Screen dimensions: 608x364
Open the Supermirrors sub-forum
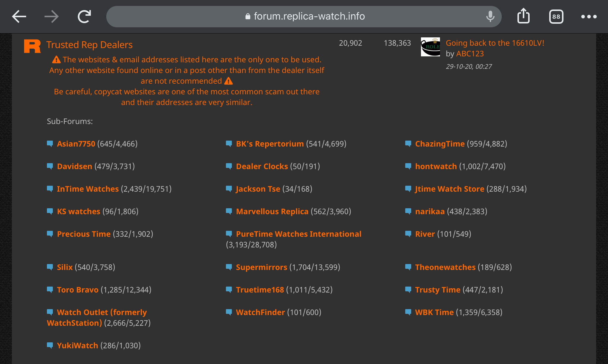pyautogui.click(x=262, y=267)
